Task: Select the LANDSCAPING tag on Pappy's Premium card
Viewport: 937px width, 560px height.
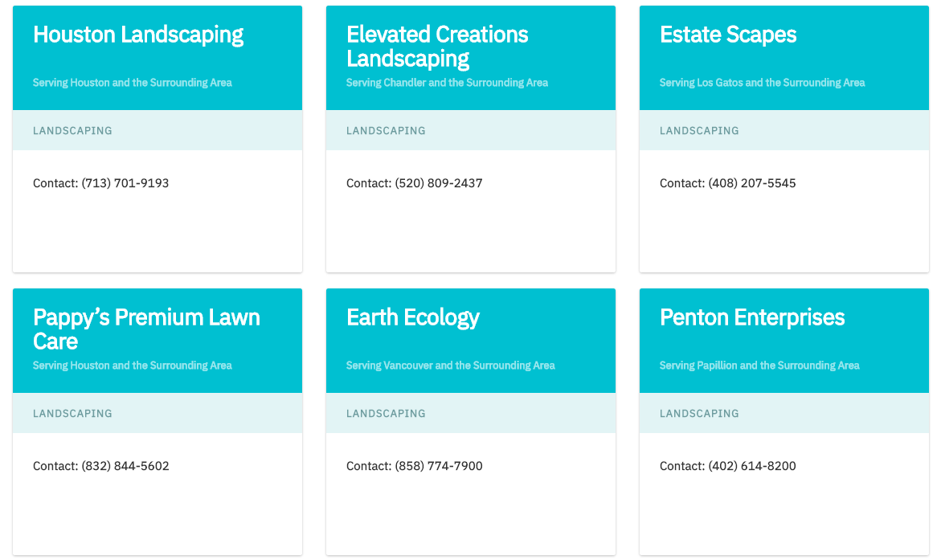Action: point(72,413)
